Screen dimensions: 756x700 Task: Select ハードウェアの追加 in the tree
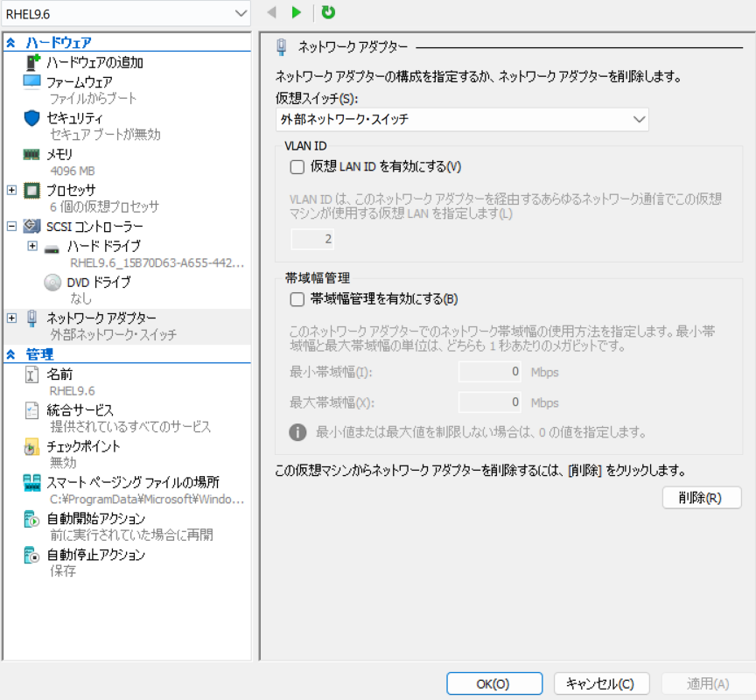95,62
